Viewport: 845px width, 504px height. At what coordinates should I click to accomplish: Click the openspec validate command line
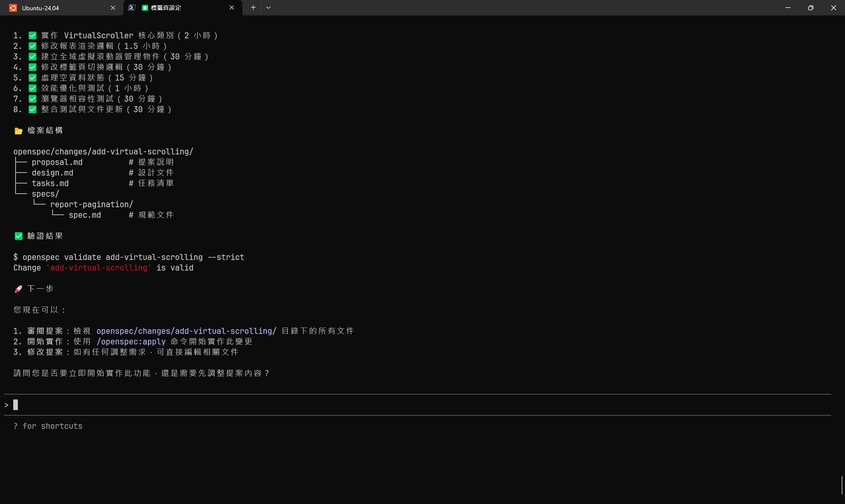(x=129, y=257)
